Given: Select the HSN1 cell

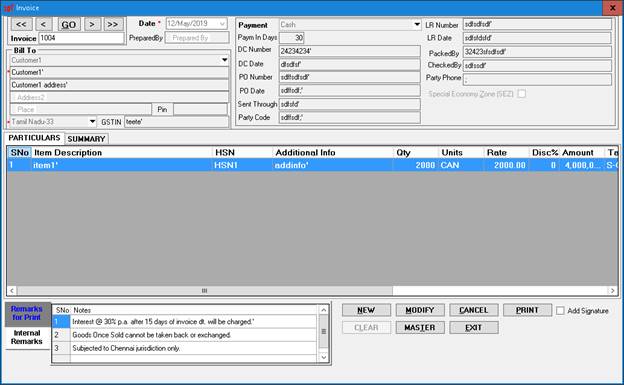Looking at the screenshot, I should click(242, 165).
